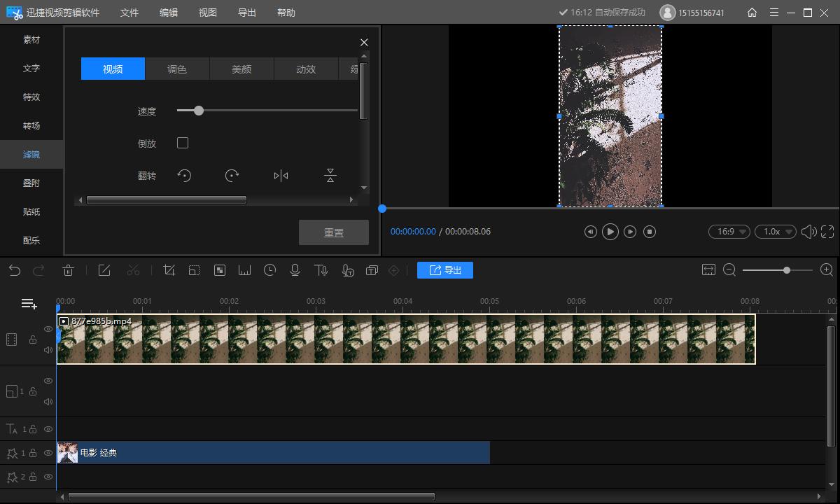Rotate video clockwise

[232, 176]
